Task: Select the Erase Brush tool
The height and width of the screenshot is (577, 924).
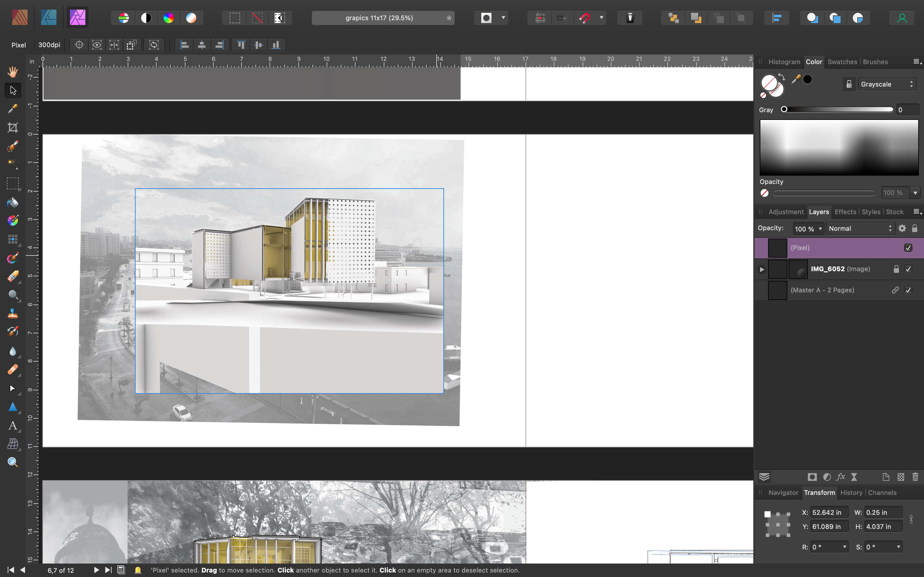Action: point(13,276)
